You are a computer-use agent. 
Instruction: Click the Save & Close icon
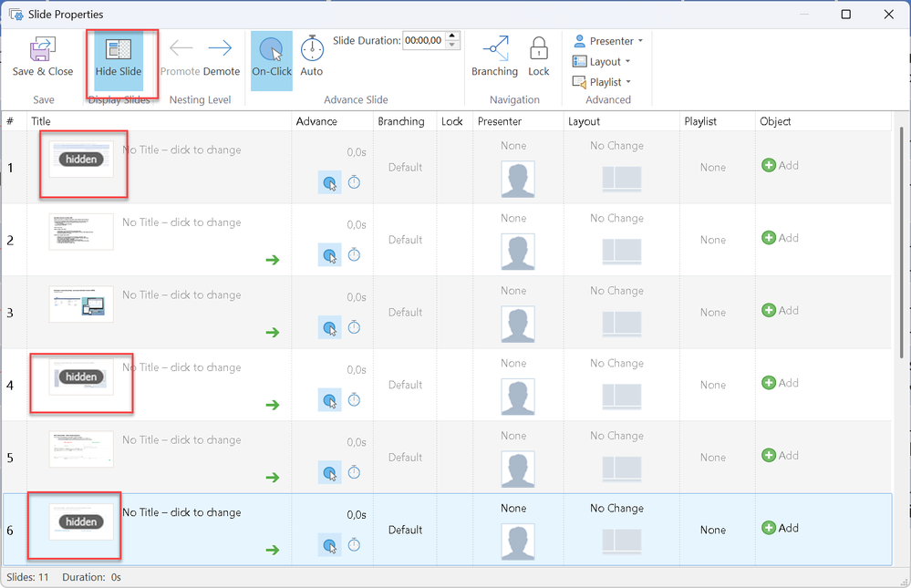click(42, 50)
